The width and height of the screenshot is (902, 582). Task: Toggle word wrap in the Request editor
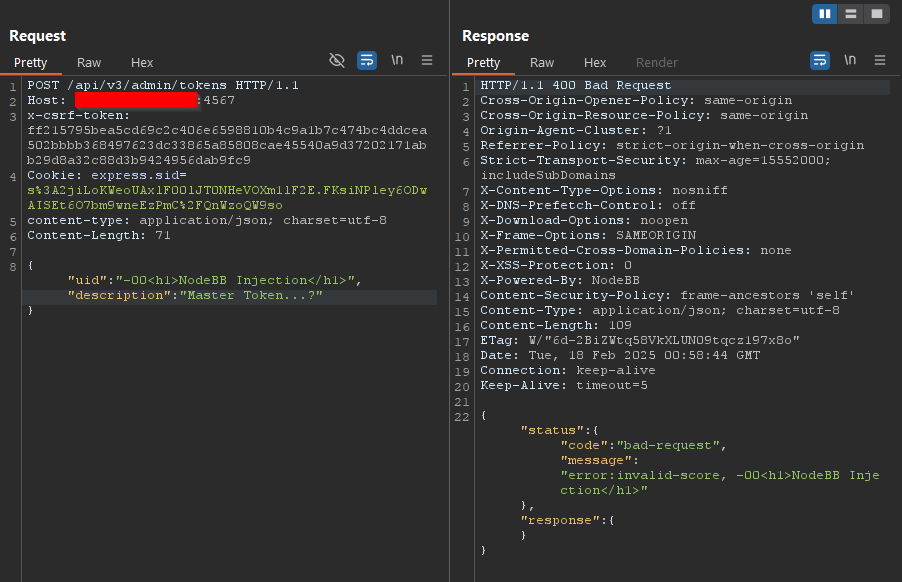click(x=367, y=60)
